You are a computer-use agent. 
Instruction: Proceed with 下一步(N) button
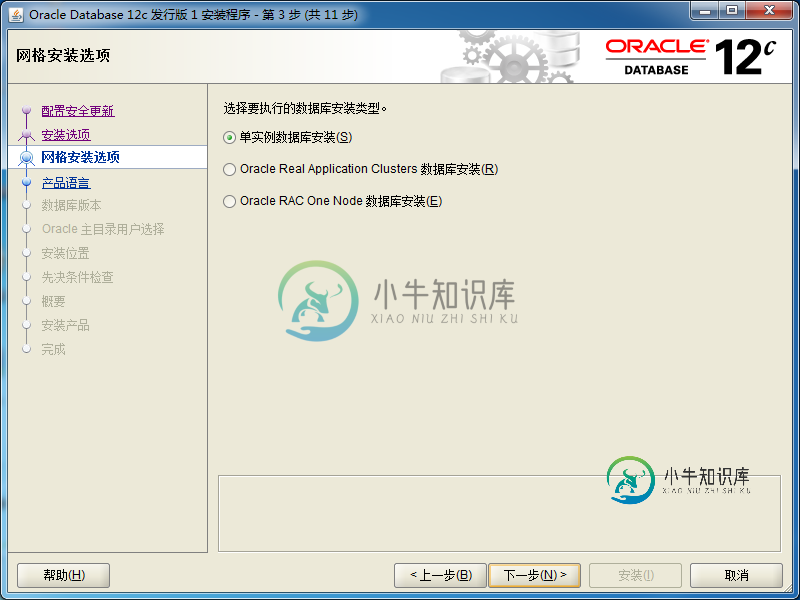[534, 576]
